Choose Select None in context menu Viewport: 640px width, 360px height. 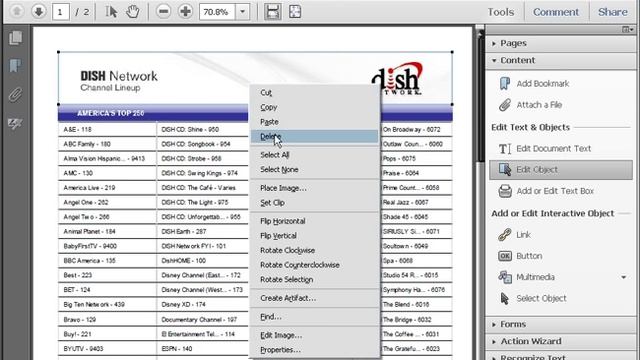(314, 170)
